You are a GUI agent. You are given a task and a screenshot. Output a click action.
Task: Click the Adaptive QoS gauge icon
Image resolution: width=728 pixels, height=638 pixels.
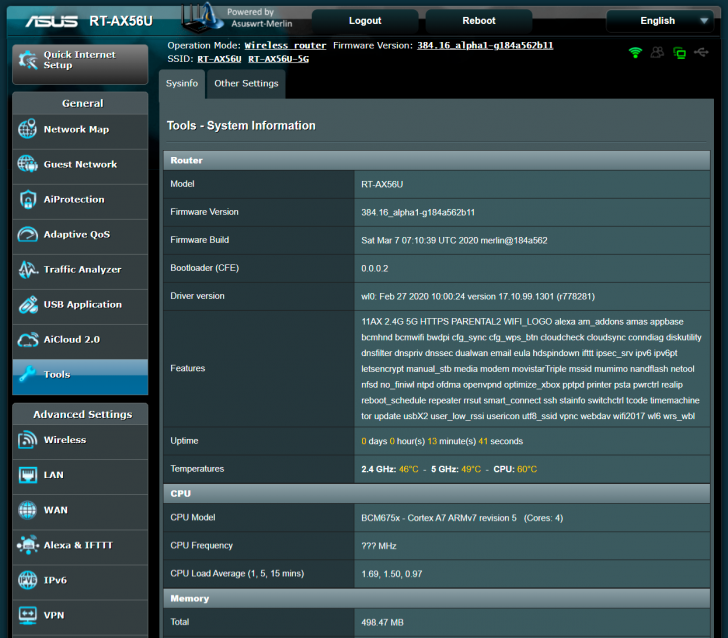coord(27,234)
